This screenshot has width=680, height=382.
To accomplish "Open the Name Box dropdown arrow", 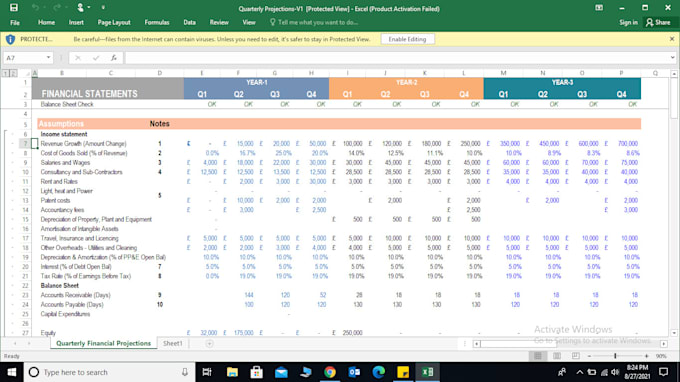I will [49, 58].
